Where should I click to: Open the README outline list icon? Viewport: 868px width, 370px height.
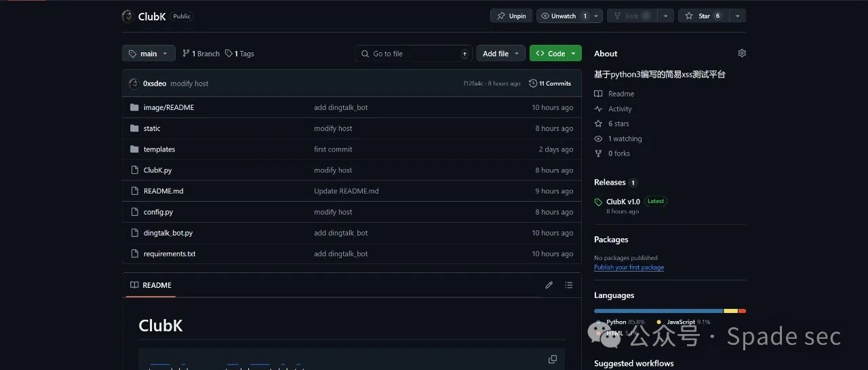(x=569, y=285)
